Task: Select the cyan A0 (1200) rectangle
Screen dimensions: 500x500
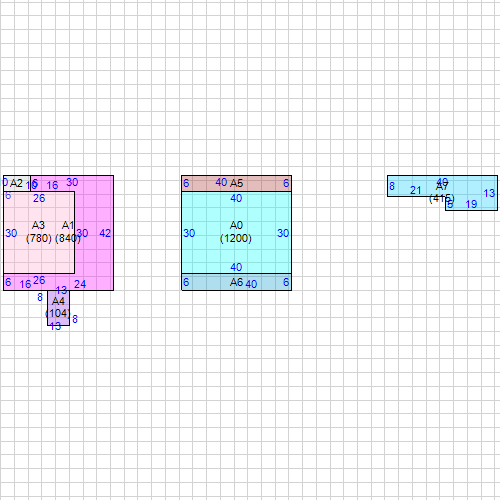Action: (236, 232)
